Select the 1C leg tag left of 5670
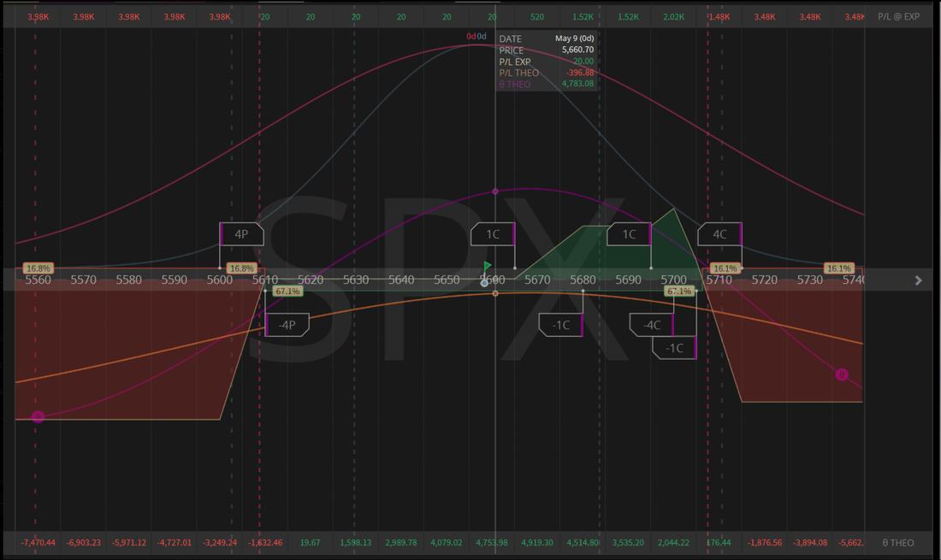Screen dimensions: 941x560 click(493, 234)
